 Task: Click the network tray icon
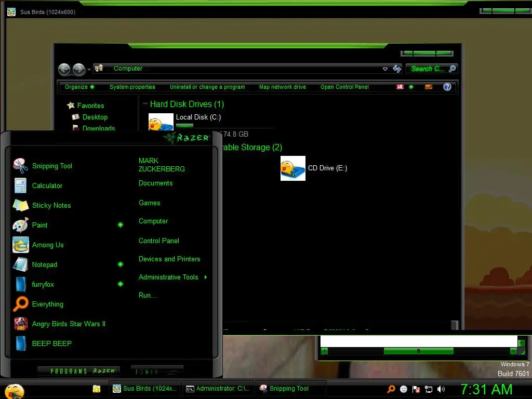coord(429,389)
